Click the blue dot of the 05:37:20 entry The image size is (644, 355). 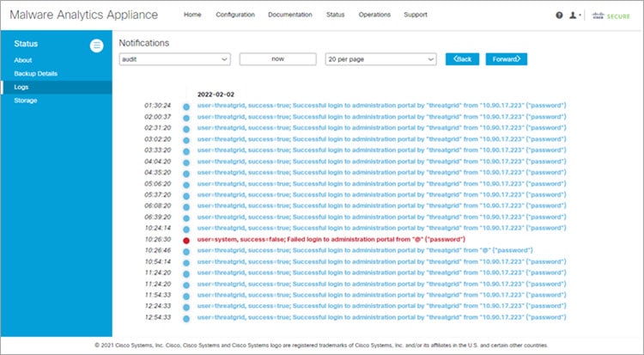coord(186,196)
